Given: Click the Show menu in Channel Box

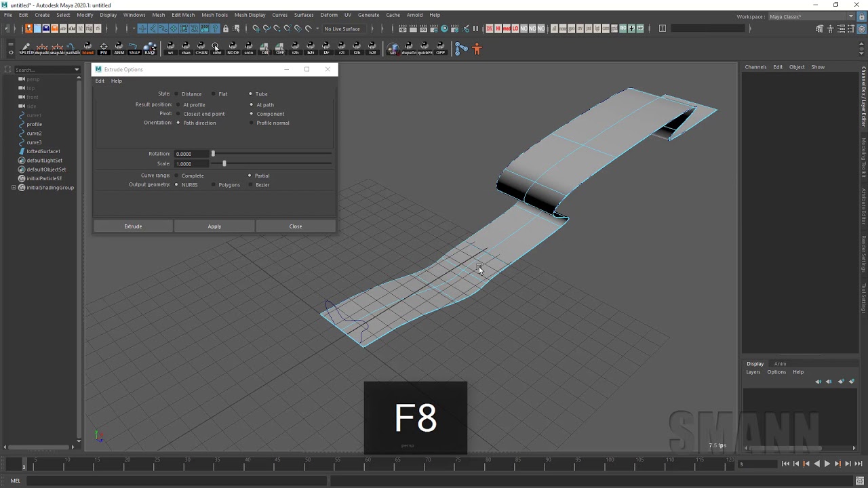Looking at the screenshot, I should click(x=818, y=66).
